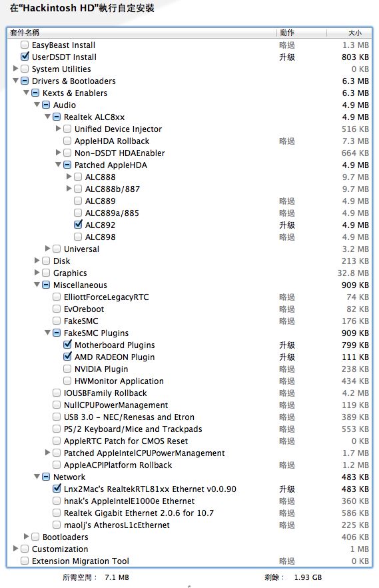
Task: Uncheck Lnx2Mac's RealtekRTL81xx Ethernet checkbox
Action: (57, 489)
